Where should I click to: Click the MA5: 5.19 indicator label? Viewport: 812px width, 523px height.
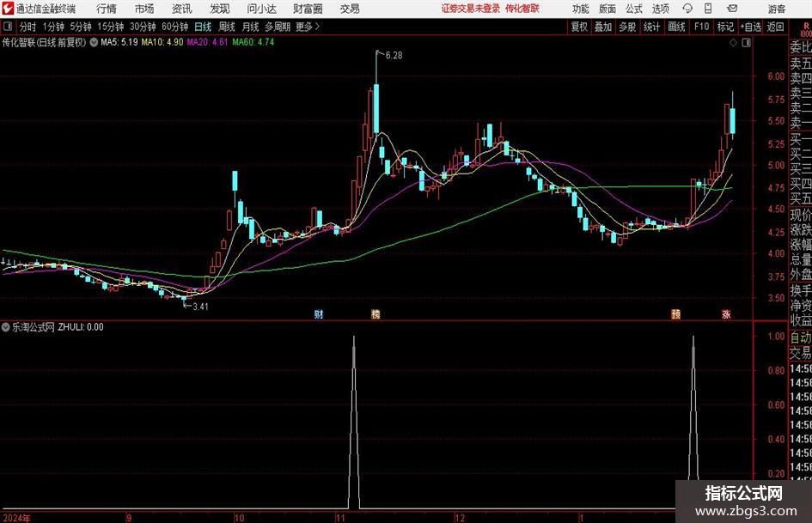pyautogui.click(x=119, y=42)
